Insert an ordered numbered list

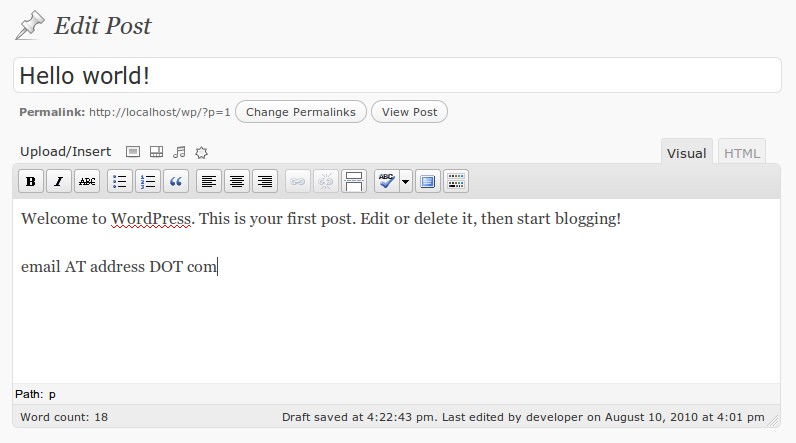tap(148, 181)
